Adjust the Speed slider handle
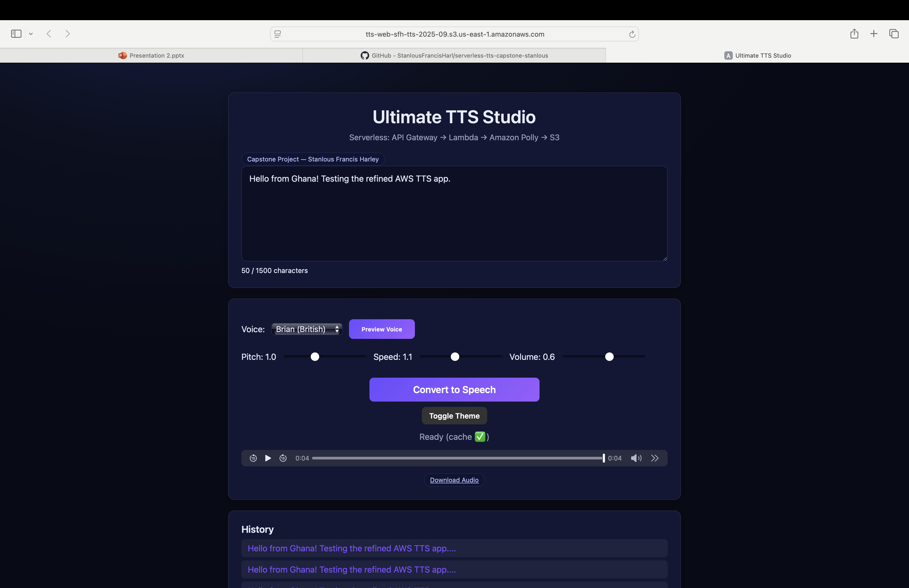The image size is (909, 588). coord(455,357)
